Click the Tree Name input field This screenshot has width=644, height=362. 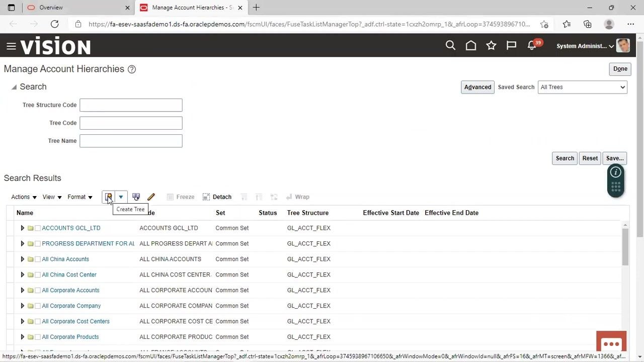[131, 141]
